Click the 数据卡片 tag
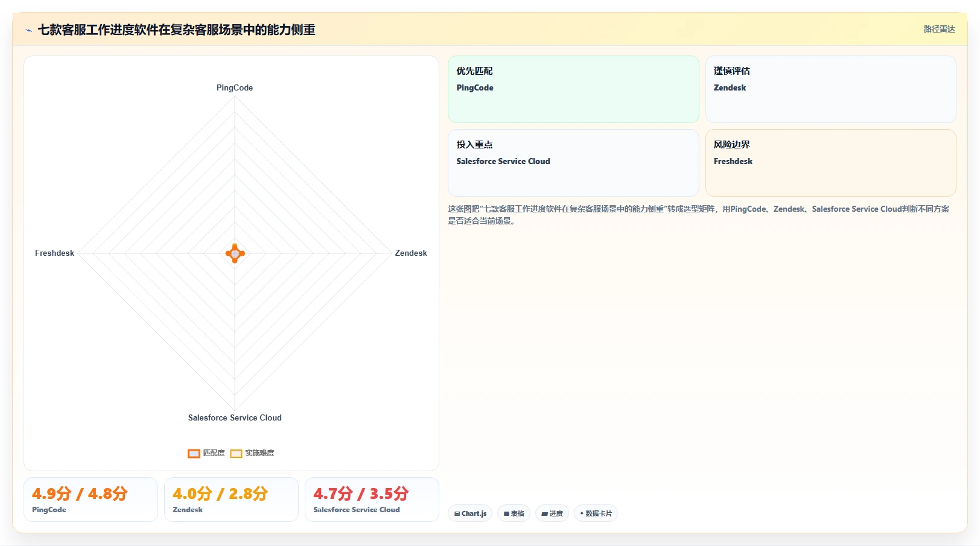This screenshot has height=546, width=980. [x=596, y=513]
